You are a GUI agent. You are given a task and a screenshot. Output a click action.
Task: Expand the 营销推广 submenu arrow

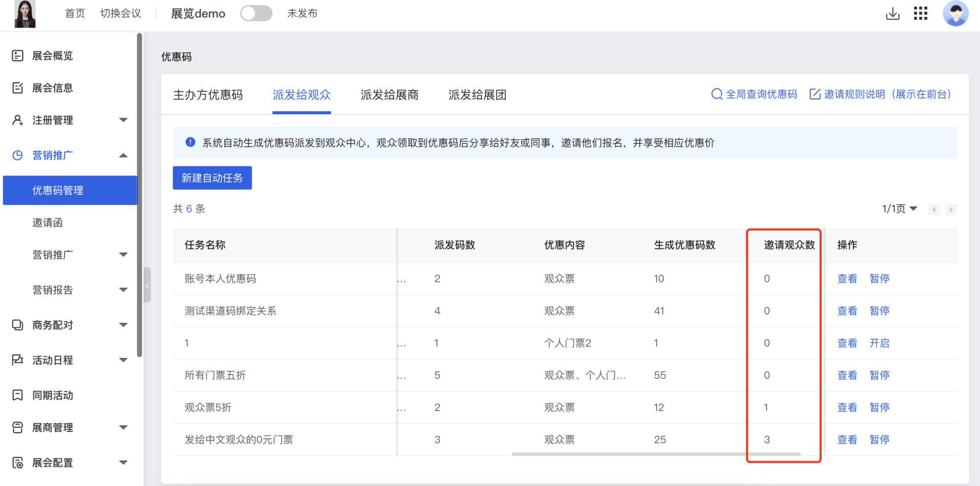[123, 254]
